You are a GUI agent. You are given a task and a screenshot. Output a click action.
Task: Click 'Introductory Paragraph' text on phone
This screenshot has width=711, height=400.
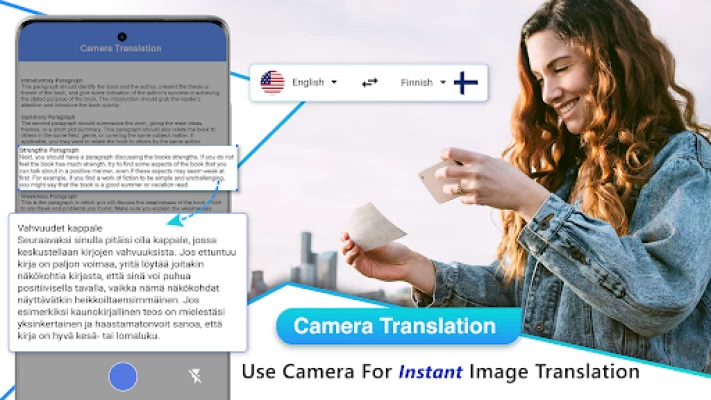pyautogui.click(x=52, y=80)
